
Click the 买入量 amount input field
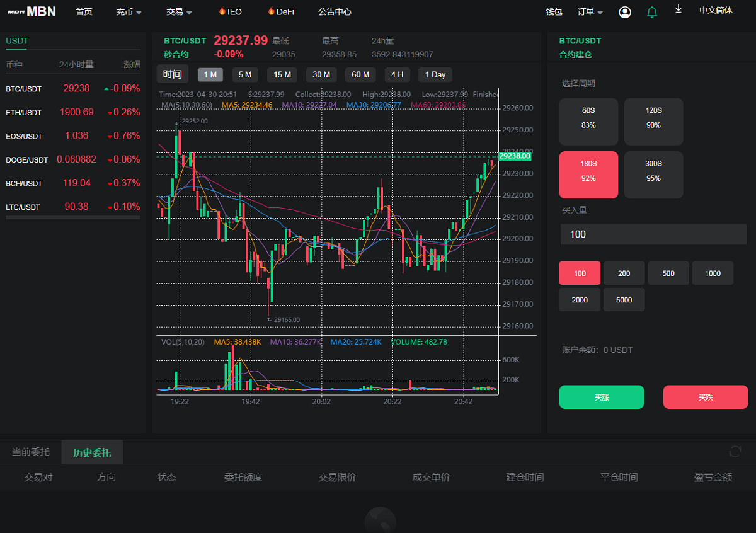pos(653,234)
